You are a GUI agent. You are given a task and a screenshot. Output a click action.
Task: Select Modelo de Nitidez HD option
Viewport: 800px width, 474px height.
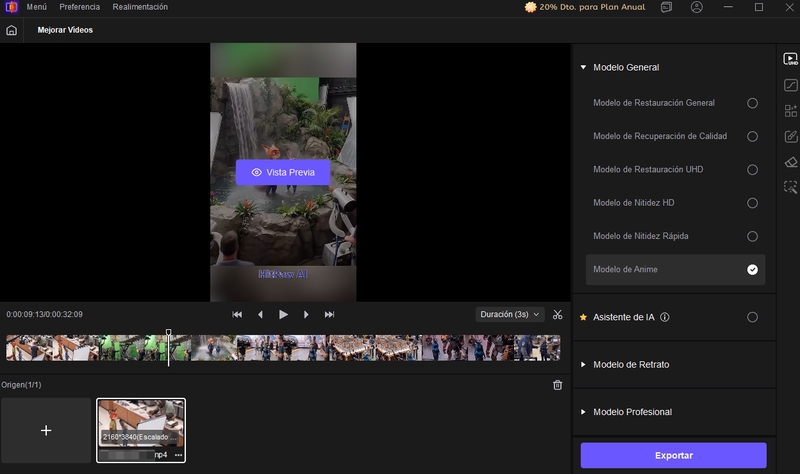pyautogui.click(x=752, y=203)
